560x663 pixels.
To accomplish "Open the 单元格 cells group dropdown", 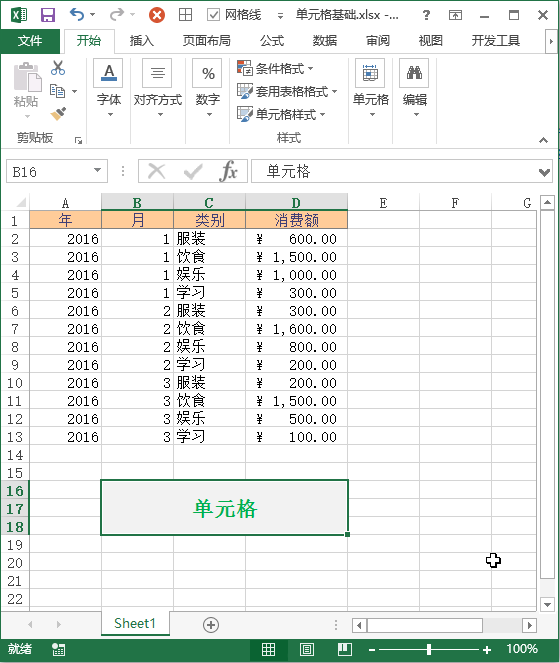I will pos(371,88).
